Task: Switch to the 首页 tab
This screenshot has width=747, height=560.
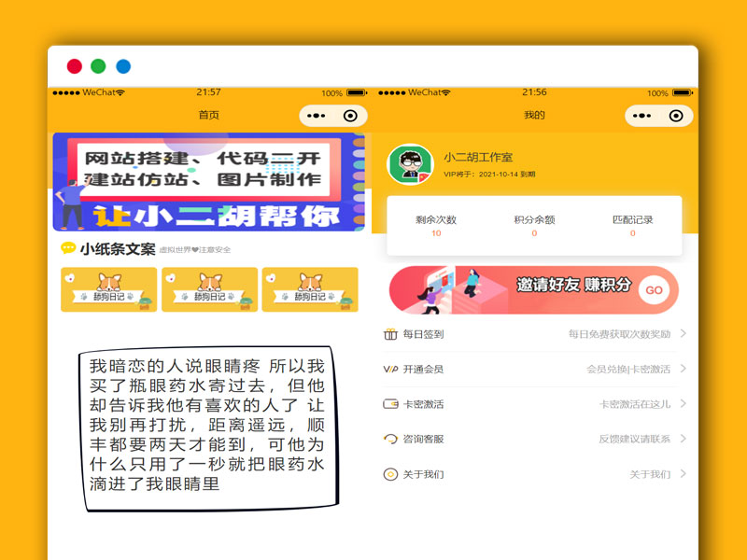Action: pos(207,116)
